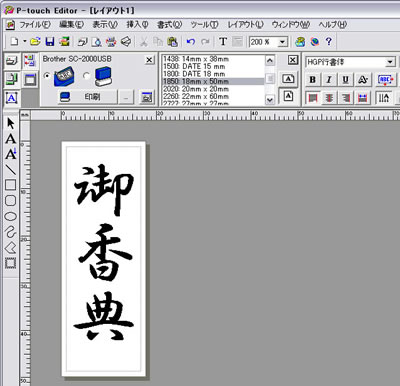Select the first stamp type radio button
400x386 pixels.
[47, 76]
